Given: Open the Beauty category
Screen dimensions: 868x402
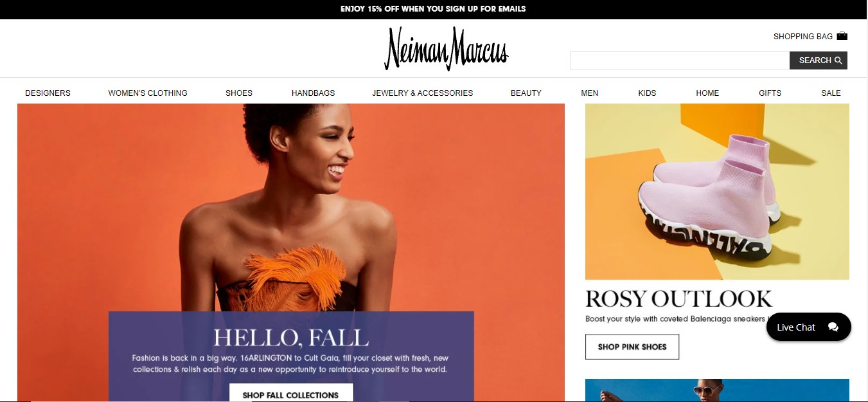Looking at the screenshot, I should click(x=526, y=93).
